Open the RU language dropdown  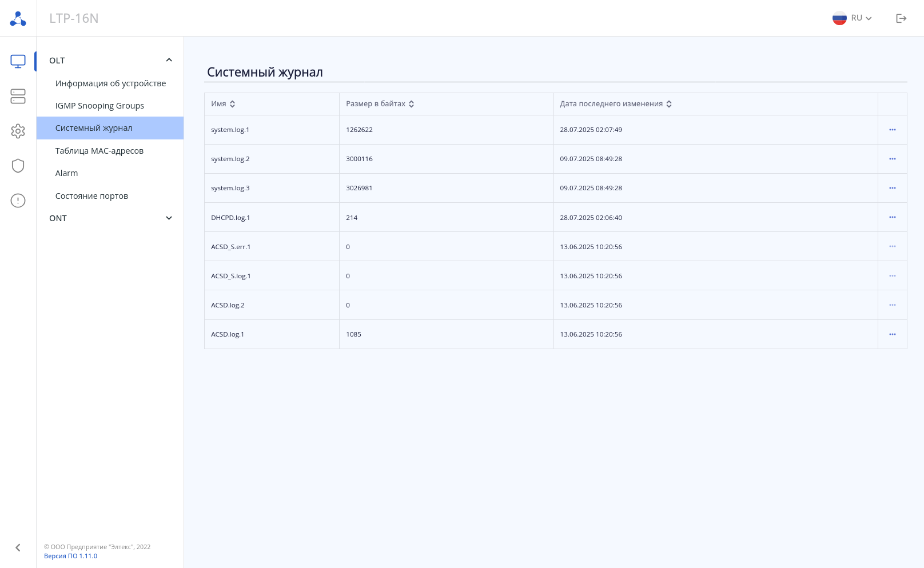(x=852, y=18)
